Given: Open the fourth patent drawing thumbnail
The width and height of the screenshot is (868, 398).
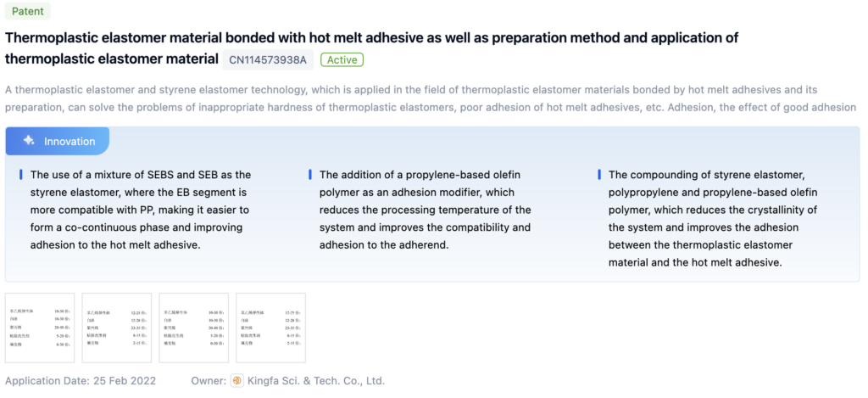Looking at the screenshot, I should click(x=271, y=328).
